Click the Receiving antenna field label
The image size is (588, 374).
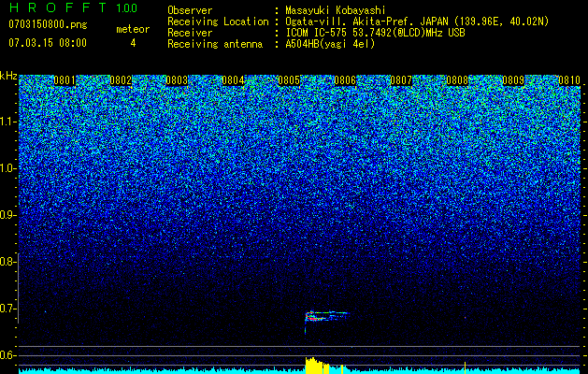tap(215, 44)
